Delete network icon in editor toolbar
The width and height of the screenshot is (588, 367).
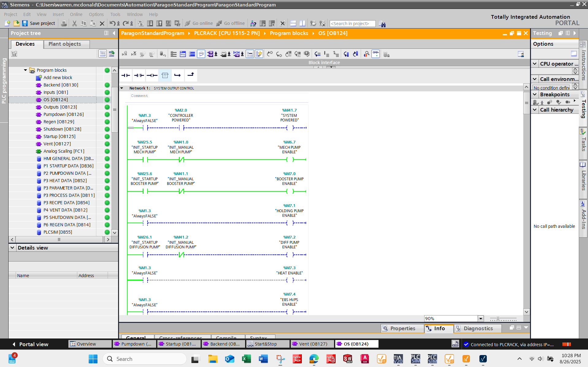[x=134, y=54]
